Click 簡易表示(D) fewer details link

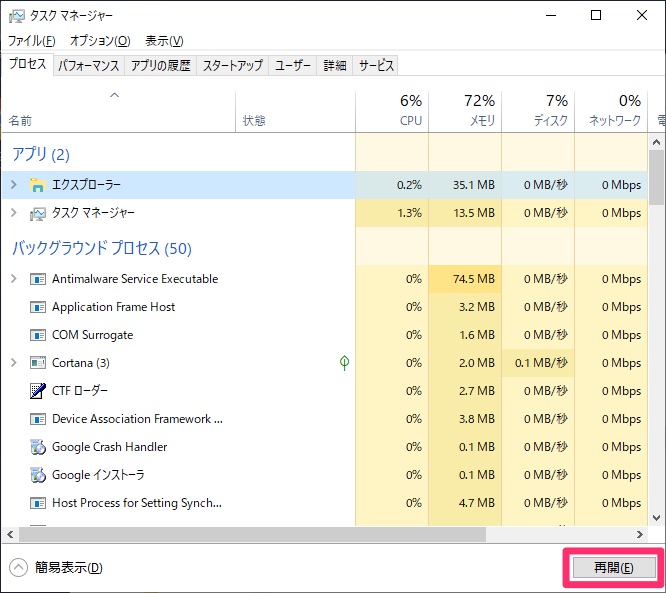pos(69,568)
